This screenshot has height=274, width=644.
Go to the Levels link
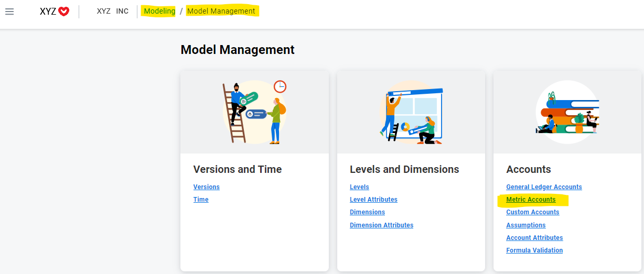(359, 187)
